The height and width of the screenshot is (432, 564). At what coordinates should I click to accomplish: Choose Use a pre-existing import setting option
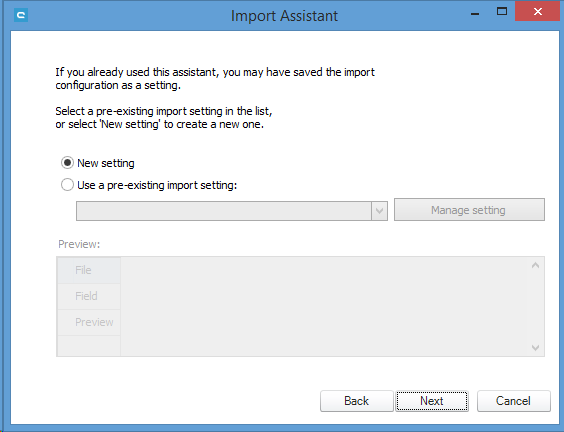(x=67, y=185)
